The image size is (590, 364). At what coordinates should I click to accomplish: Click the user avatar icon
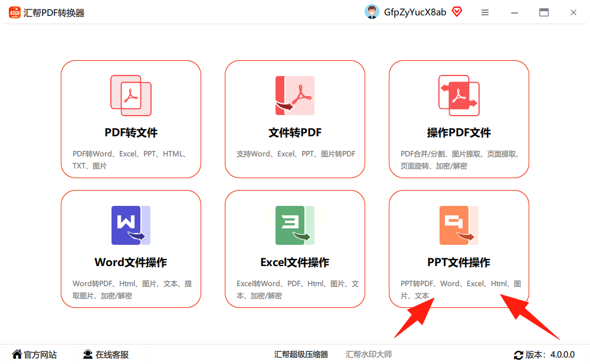coord(372,12)
